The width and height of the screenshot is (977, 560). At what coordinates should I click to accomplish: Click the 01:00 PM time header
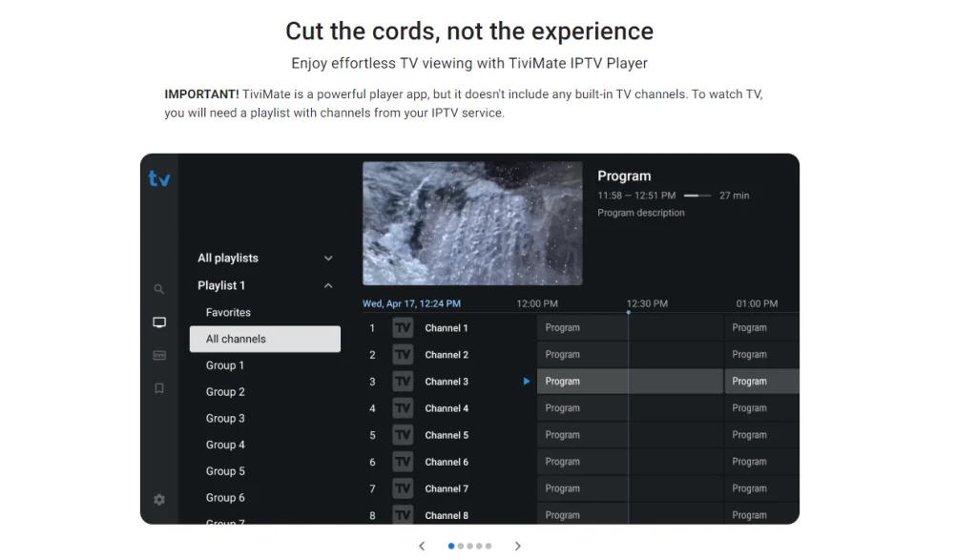point(757,303)
